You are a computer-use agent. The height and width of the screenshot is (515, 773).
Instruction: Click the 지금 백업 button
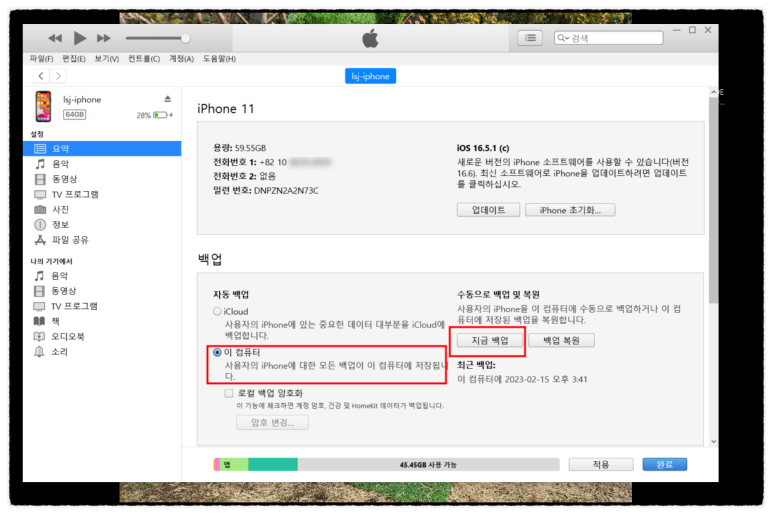coord(490,341)
